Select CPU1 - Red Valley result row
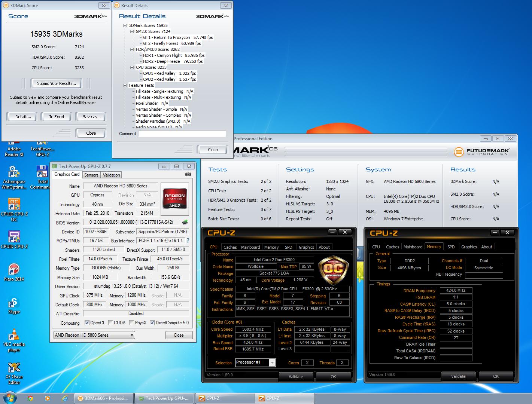This screenshot has height=404, width=532. click(x=169, y=73)
